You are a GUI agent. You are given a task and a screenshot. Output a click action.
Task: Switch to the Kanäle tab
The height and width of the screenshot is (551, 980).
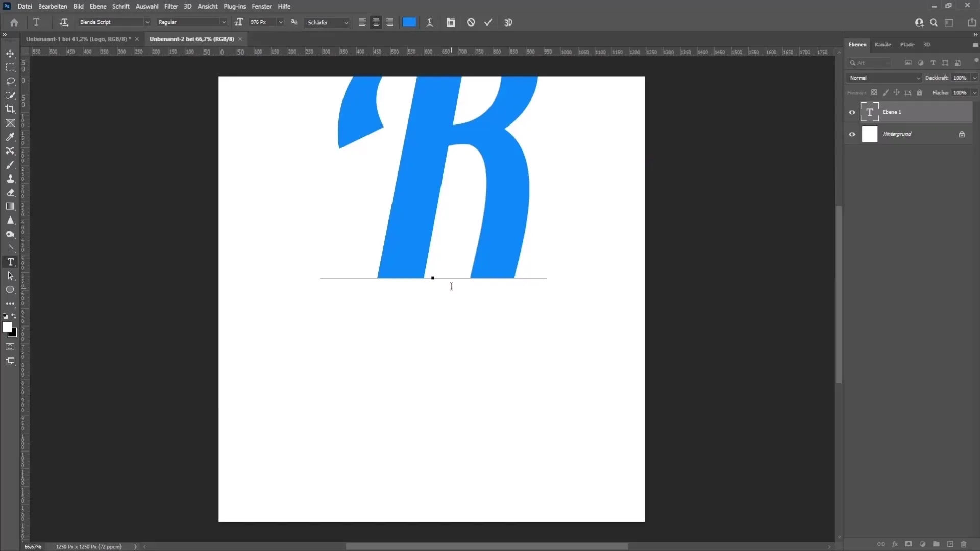coord(883,44)
